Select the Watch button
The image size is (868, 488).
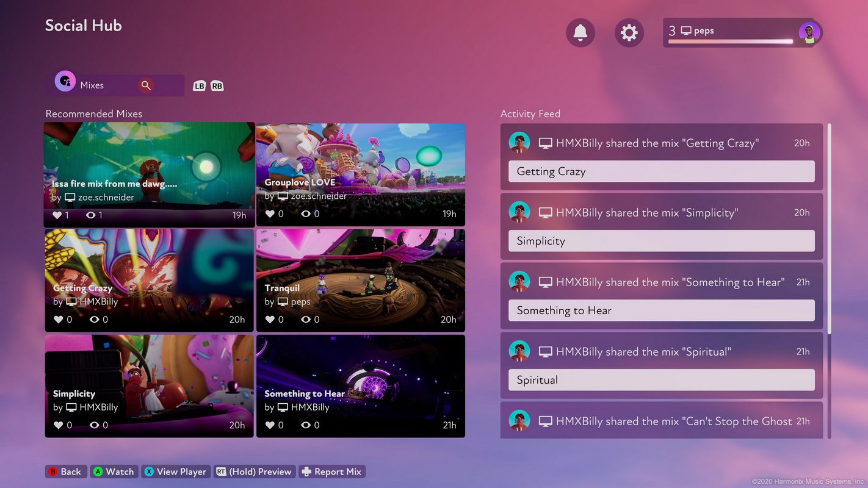(113, 472)
